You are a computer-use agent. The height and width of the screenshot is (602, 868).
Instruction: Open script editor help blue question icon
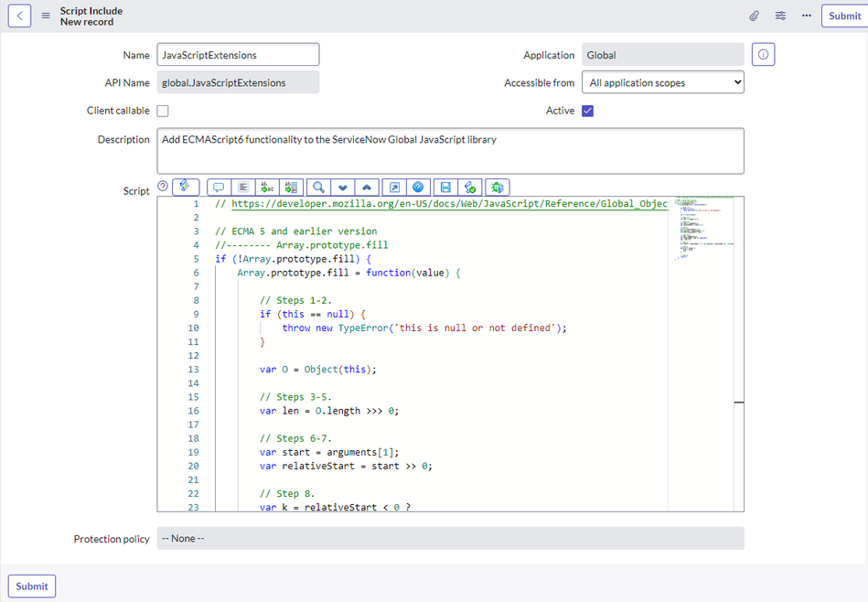(x=418, y=188)
